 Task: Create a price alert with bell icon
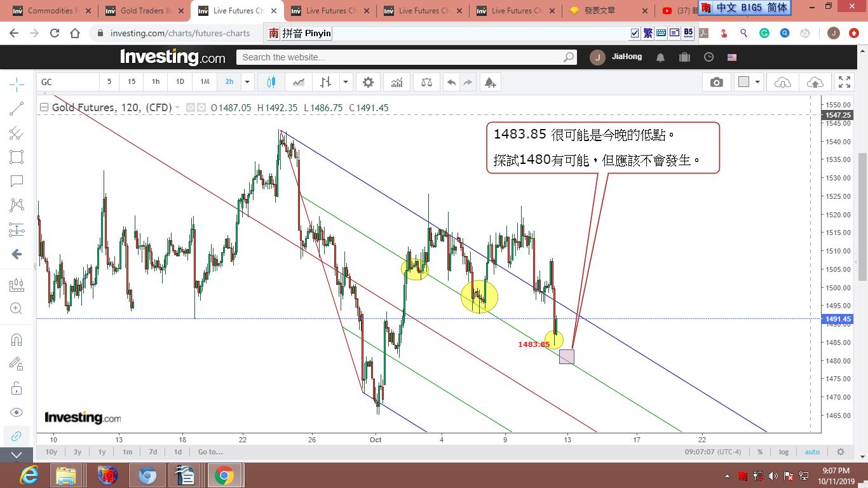tap(489, 82)
